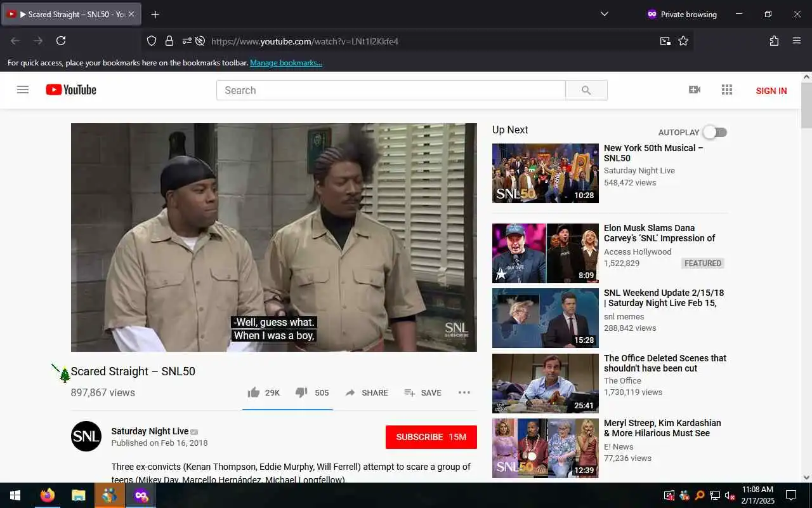Open the Access Hollywood channel name
Viewport: 812px width, 508px height.
coord(638,251)
